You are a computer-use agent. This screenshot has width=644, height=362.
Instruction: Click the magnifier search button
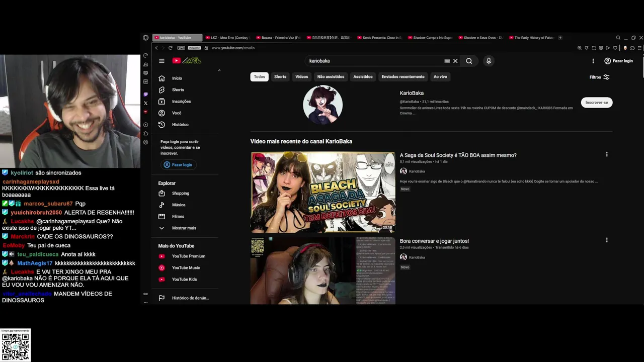pos(469,61)
